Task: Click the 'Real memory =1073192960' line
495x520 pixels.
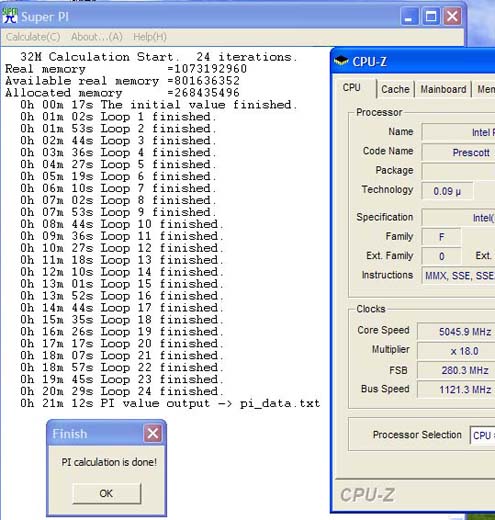Action: click(126, 69)
